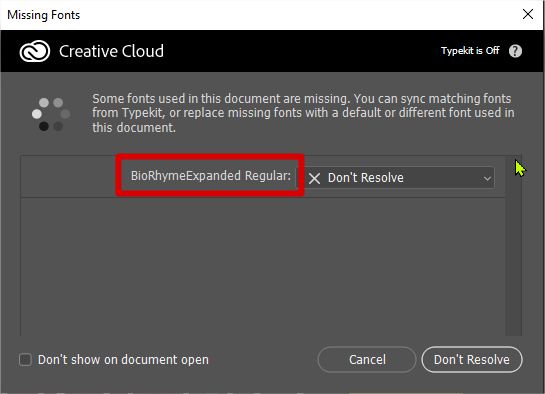The height and width of the screenshot is (394, 545).
Task: Click the Cancel button
Action: [x=367, y=360]
